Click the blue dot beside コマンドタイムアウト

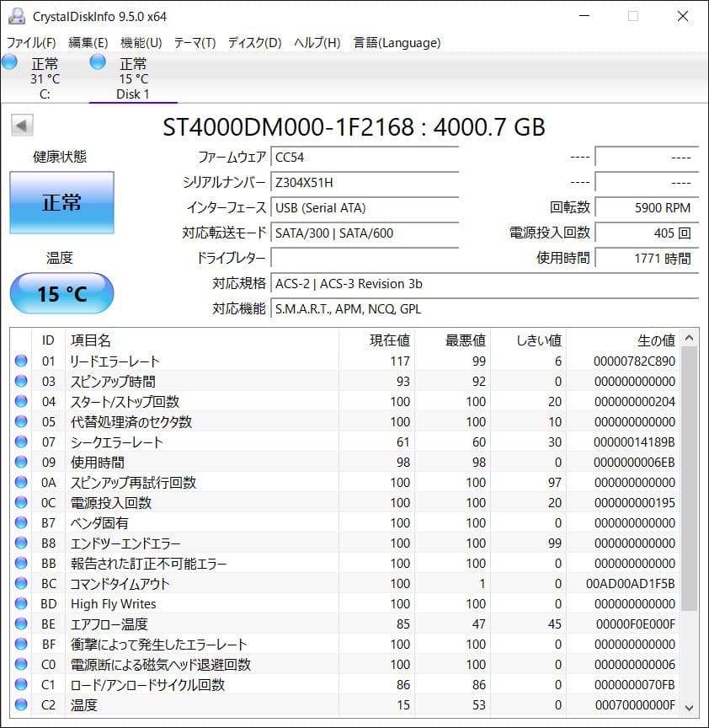coord(20,583)
